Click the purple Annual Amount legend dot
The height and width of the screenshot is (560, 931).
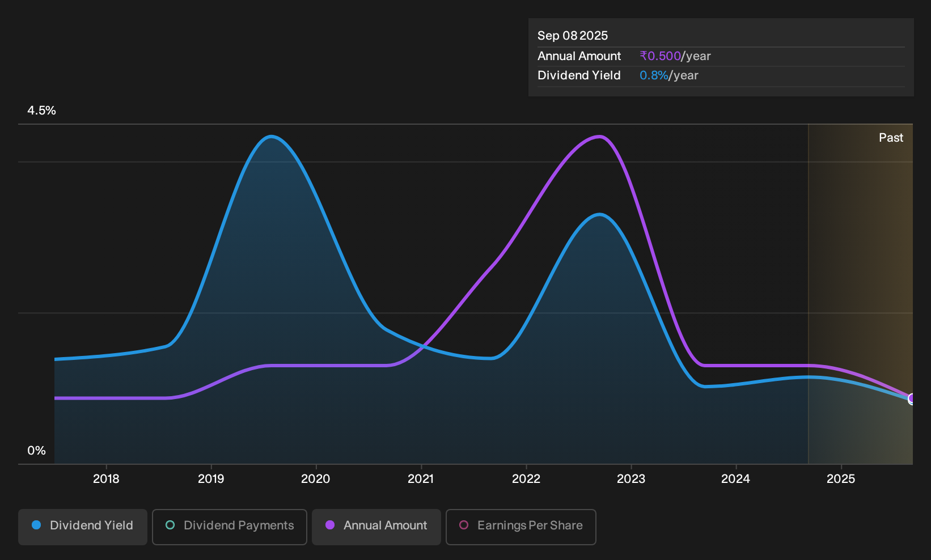[330, 525]
